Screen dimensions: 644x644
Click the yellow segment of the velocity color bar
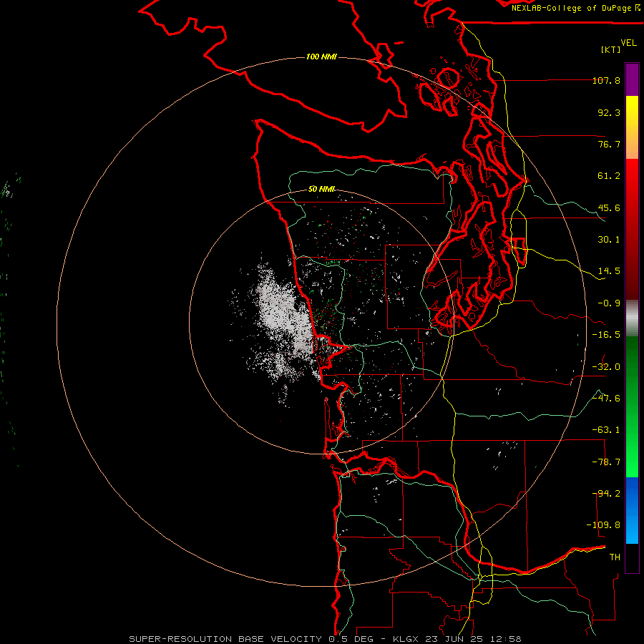click(632, 127)
